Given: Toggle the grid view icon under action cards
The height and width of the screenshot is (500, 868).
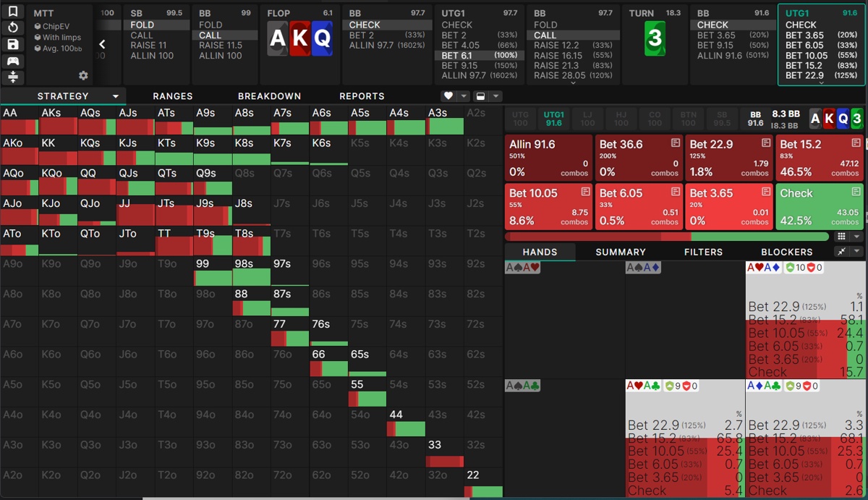Looking at the screenshot, I should pyautogui.click(x=841, y=237).
